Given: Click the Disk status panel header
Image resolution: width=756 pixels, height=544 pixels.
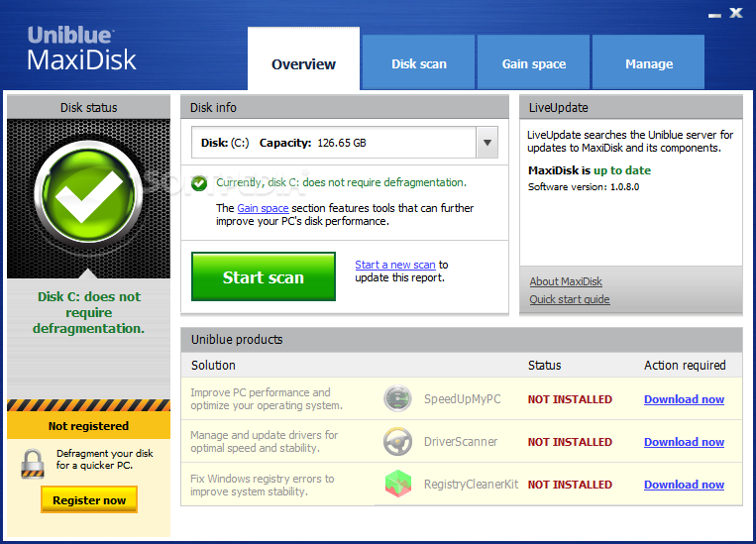Looking at the screenshot, I should 89,107.
